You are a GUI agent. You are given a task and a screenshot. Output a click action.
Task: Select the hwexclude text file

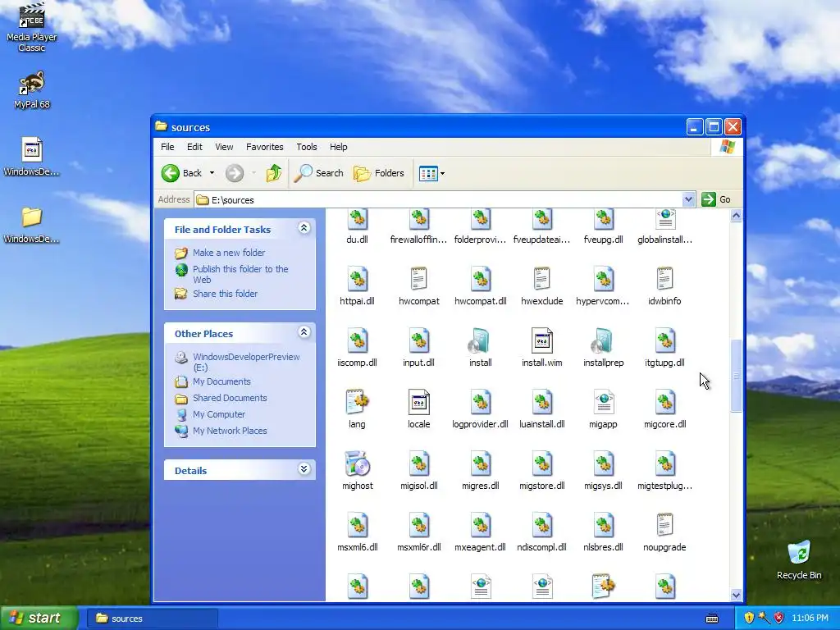[541, 286]
